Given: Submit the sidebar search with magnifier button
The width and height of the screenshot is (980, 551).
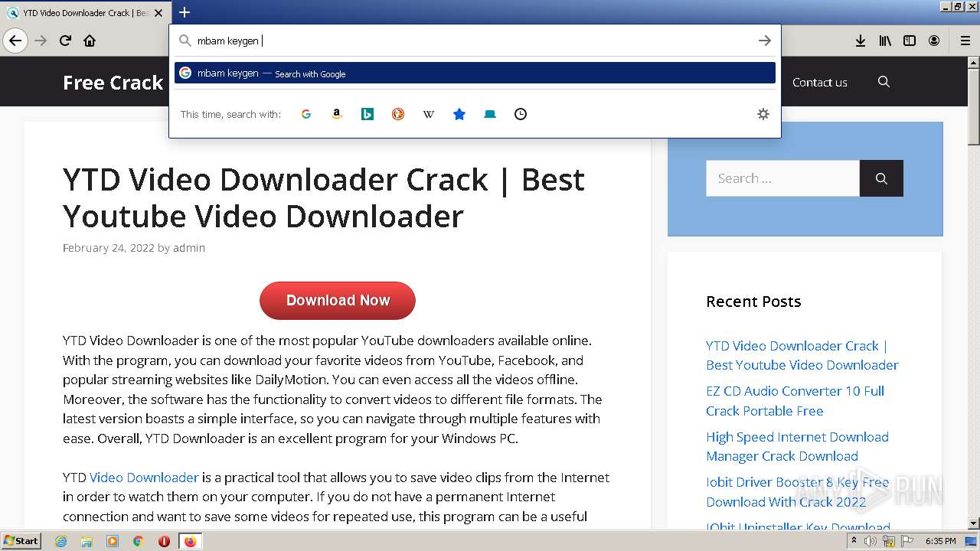Looking at the screenshot, I should (x=881, y=178).
